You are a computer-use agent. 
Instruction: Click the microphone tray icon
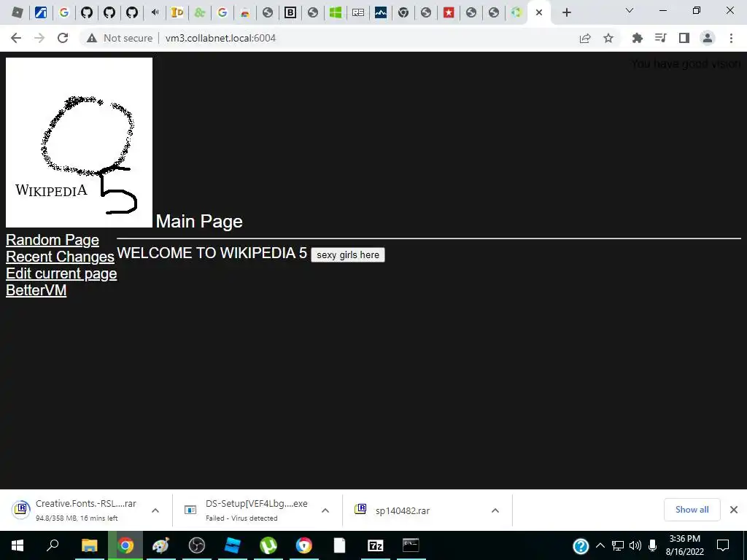click(x=653, y=545)
